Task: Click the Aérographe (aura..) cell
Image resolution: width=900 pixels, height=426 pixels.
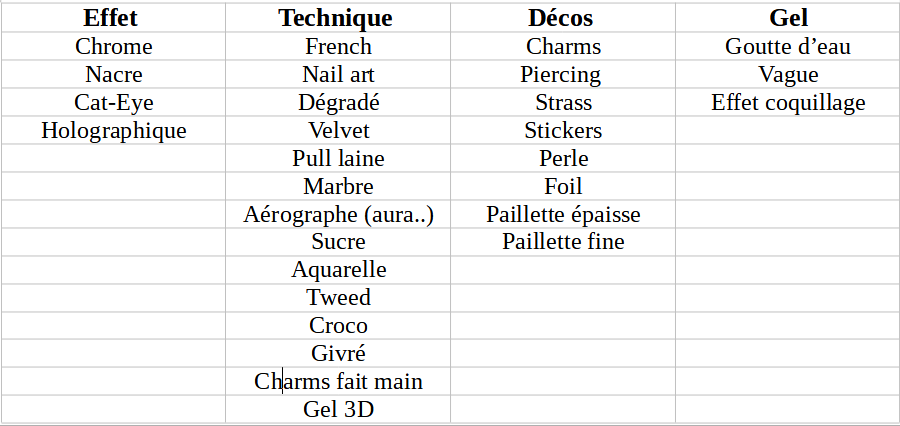Action: (x=338, y=215)
